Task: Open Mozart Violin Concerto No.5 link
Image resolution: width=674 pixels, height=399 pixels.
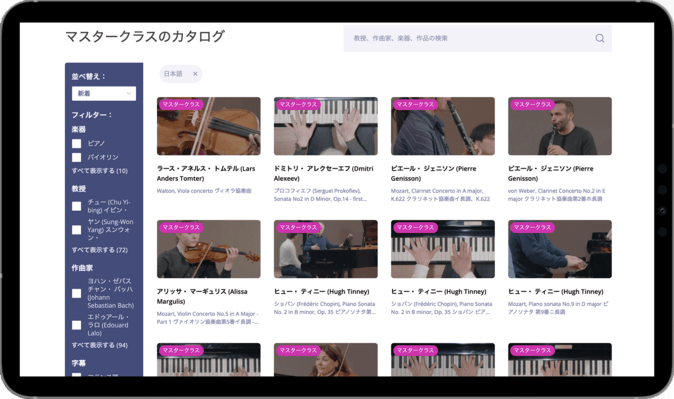Action: coord(208,318)
